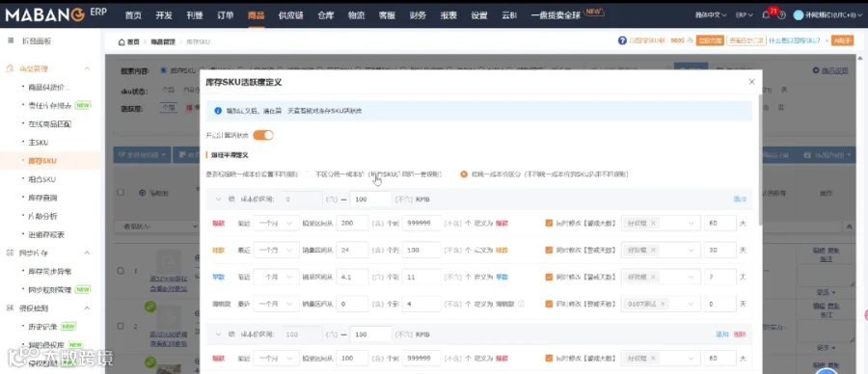This screenshot has width=868, height=374.
Task: Collapse the 0–100 RMB cost range section
Action: (x=218, y=200)
